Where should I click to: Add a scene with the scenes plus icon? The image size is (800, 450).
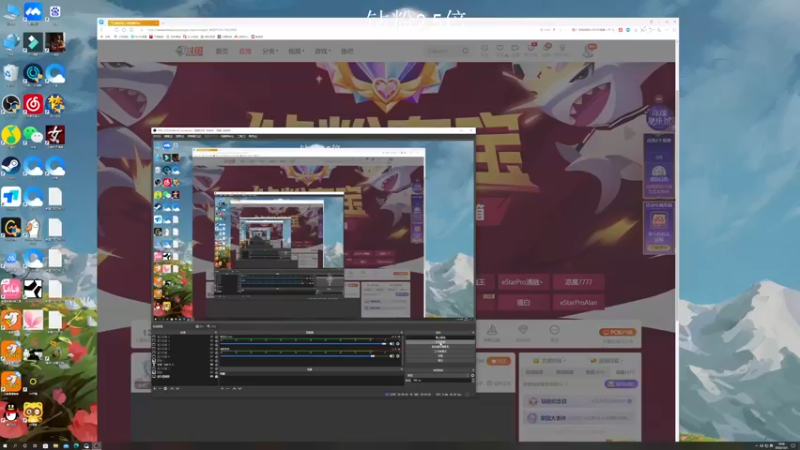tap(222, 389)
